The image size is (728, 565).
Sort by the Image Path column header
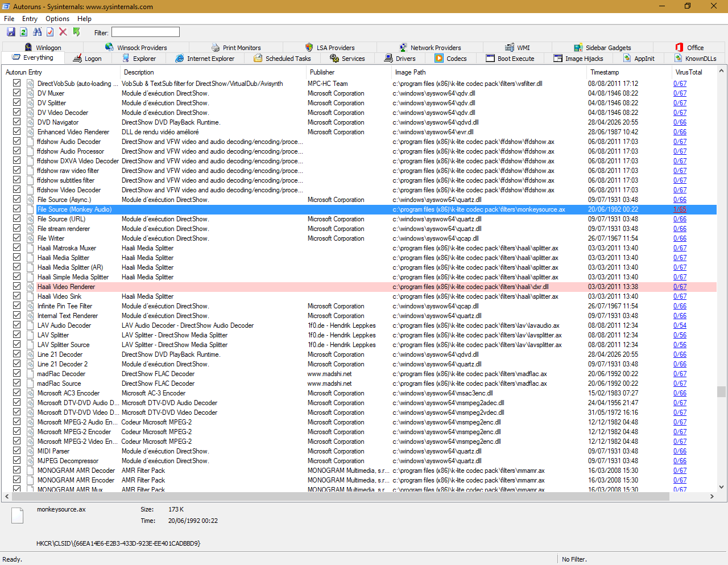click(x=489, y=72)
